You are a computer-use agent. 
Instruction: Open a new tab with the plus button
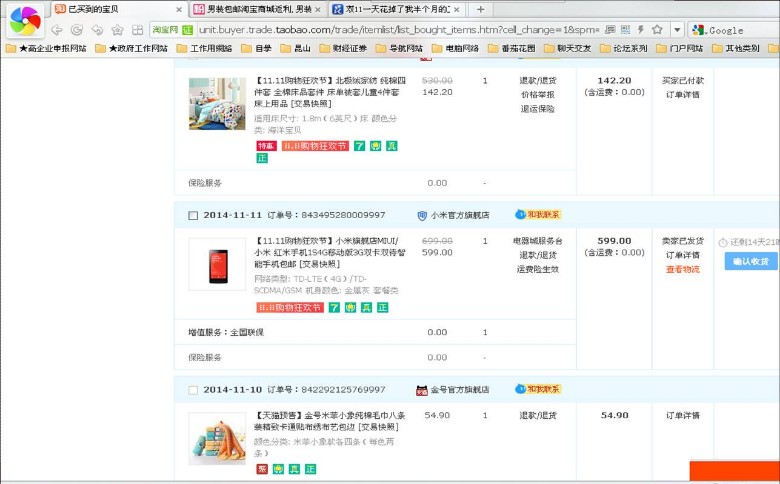coord(481,9)
